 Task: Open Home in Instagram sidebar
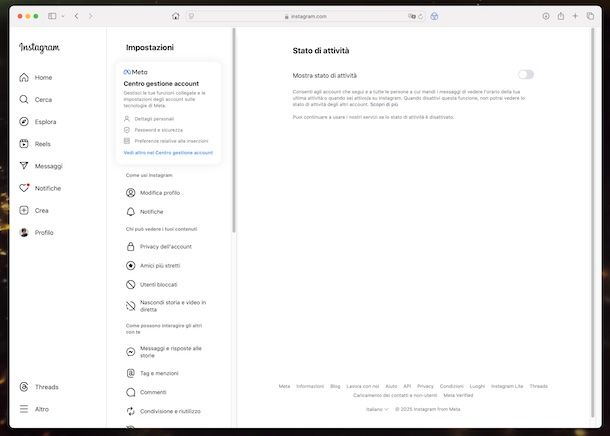[36, 77]
